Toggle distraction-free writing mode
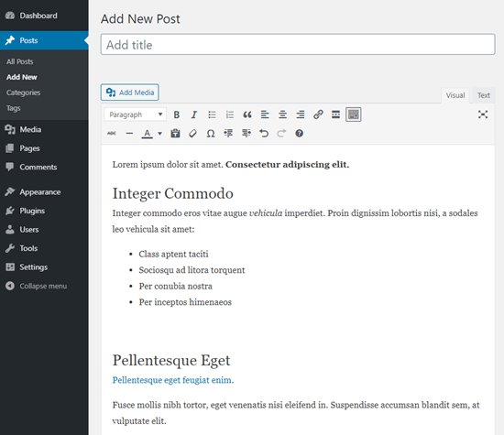 pyautogui.click(x=482, y=114)
